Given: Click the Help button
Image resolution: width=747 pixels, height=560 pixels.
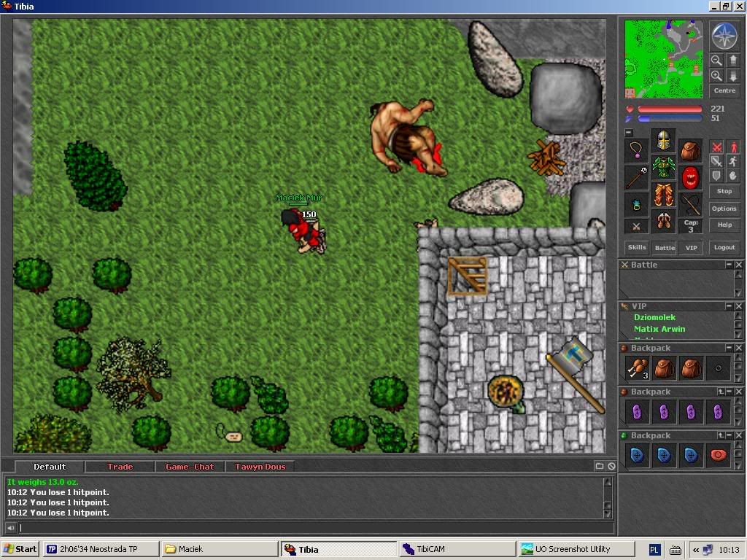Looking at the screenshot, I should point(724,225).
